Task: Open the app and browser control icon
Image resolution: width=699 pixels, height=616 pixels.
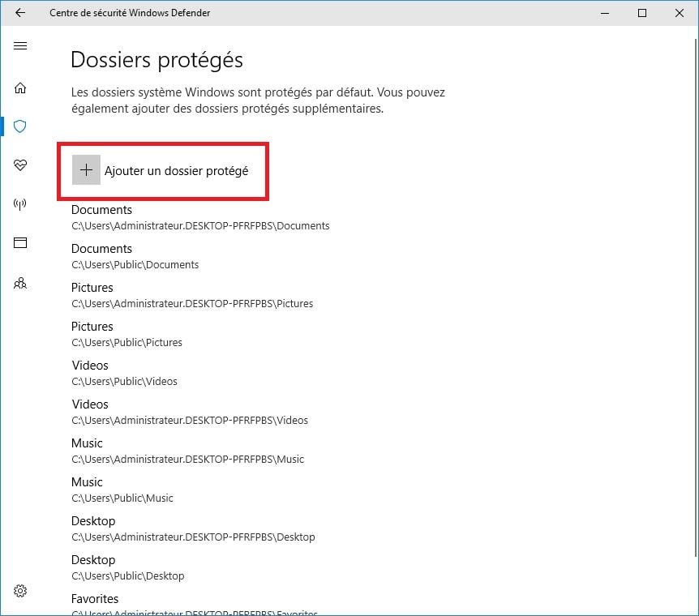Action: click(x=20, y=243)
